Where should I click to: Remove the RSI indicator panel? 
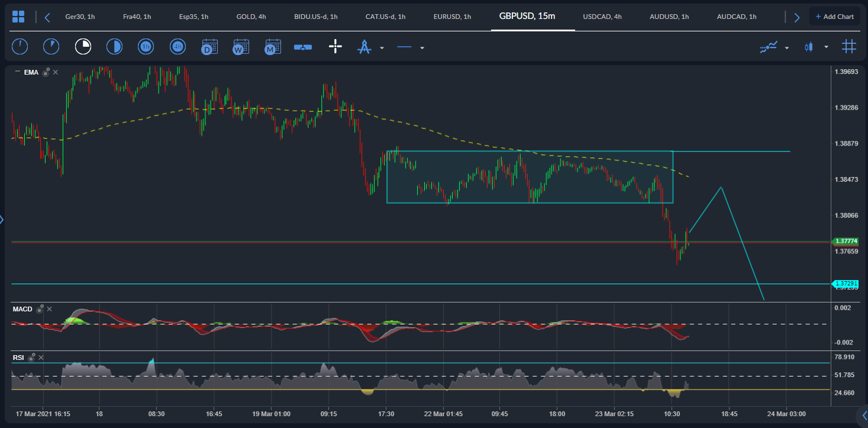41,358
